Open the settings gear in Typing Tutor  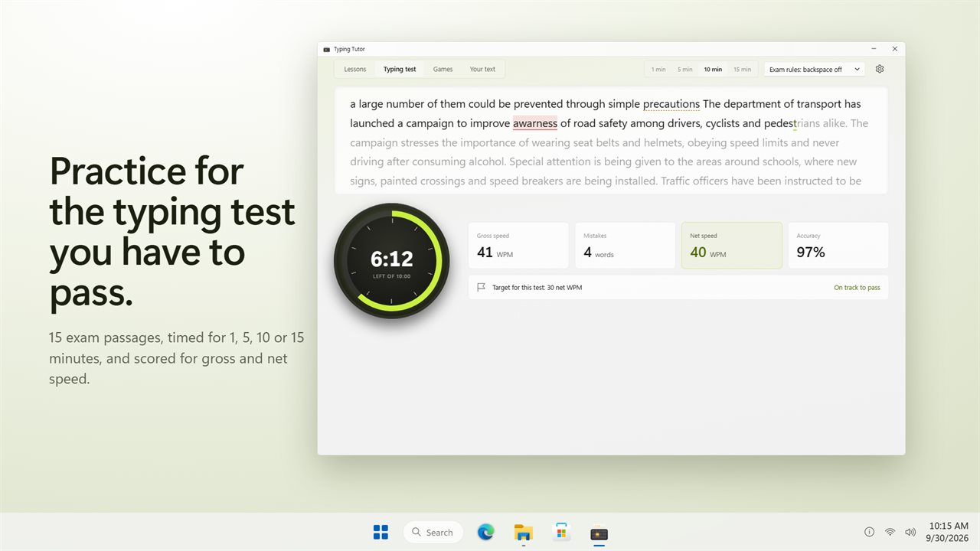point(880,69)
